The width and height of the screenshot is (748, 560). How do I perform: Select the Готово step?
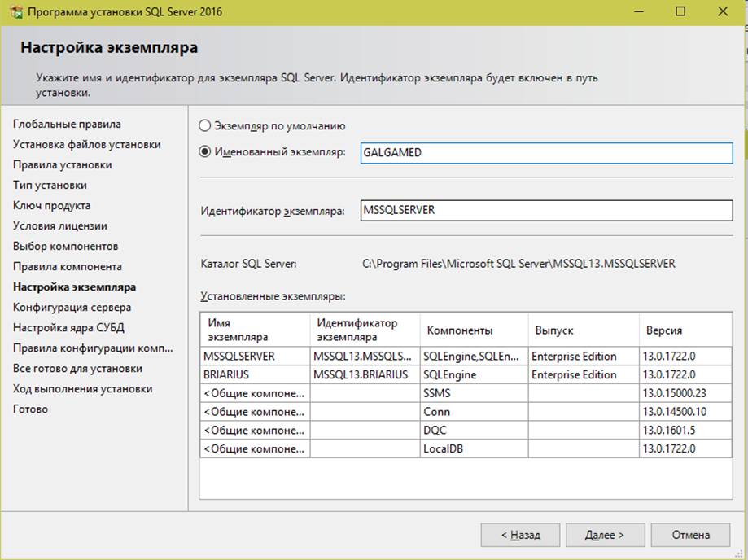31,409
